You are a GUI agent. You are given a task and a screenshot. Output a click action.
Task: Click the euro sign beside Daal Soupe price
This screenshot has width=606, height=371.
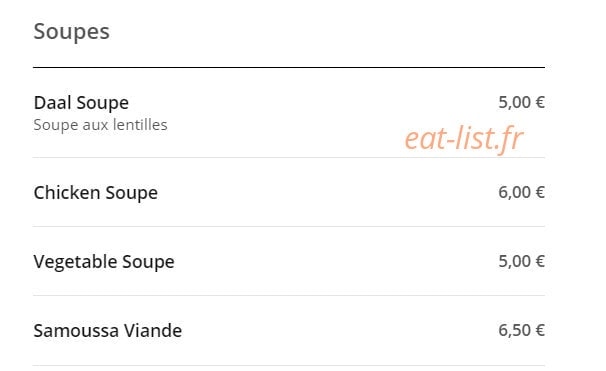[540, 102]
